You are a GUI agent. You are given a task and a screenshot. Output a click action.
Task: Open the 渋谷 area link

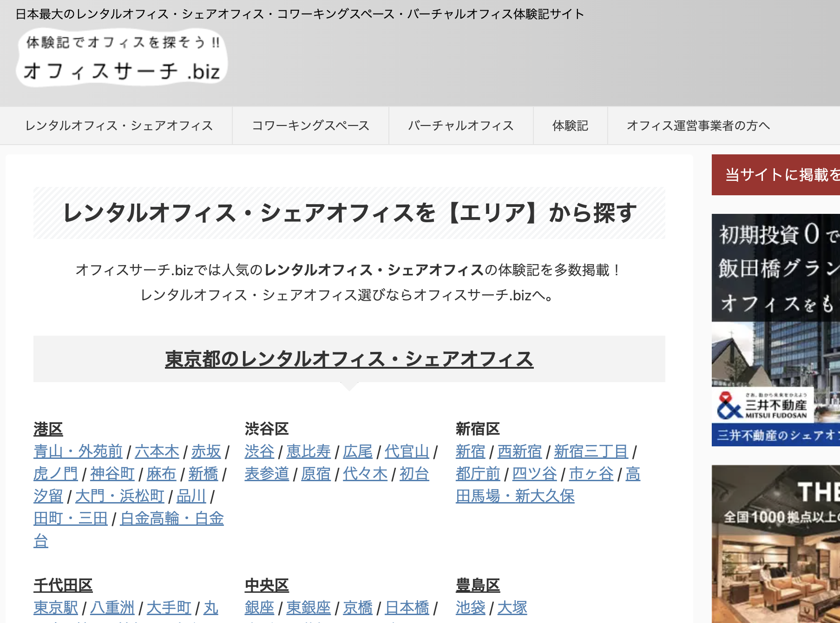pyautogui.click(x=259, y=451)
